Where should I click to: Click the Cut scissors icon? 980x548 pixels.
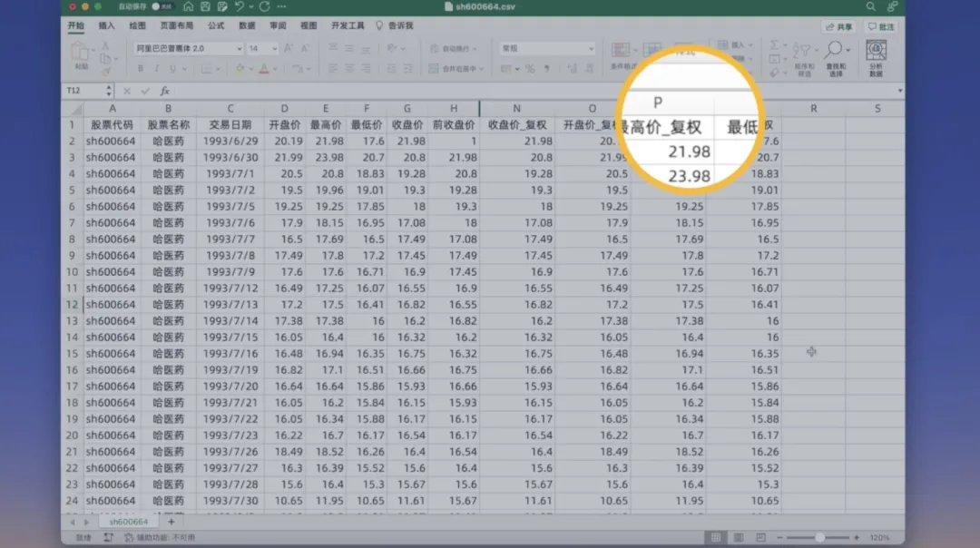(x=105, y=45)
